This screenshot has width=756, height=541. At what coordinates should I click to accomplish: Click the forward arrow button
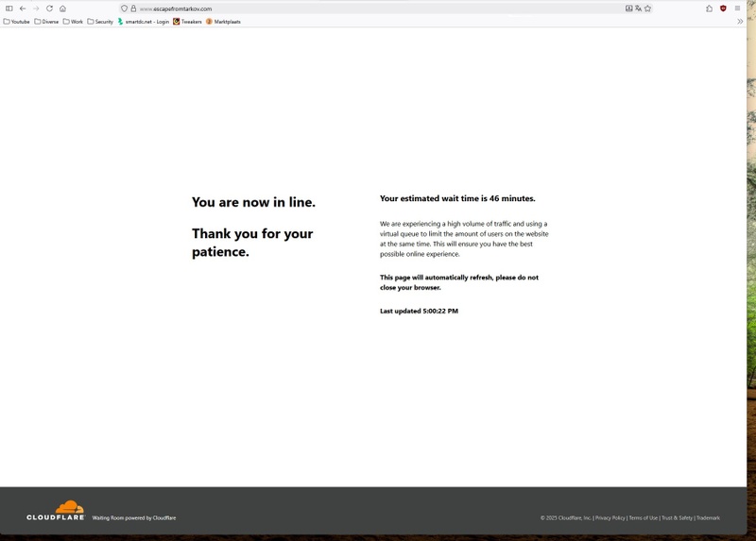pyautogui.click(x=36, y=8)
